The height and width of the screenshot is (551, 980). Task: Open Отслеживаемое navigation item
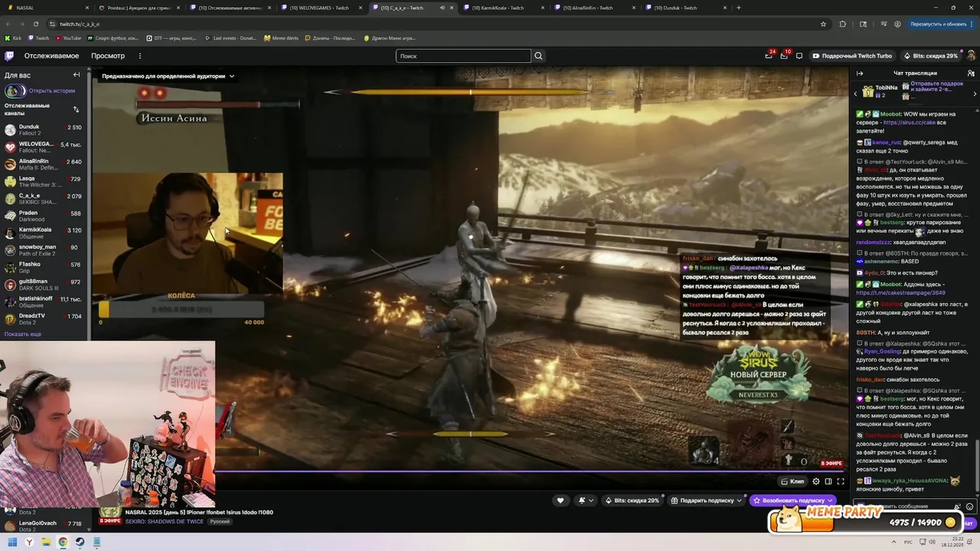tap(51, 56)
